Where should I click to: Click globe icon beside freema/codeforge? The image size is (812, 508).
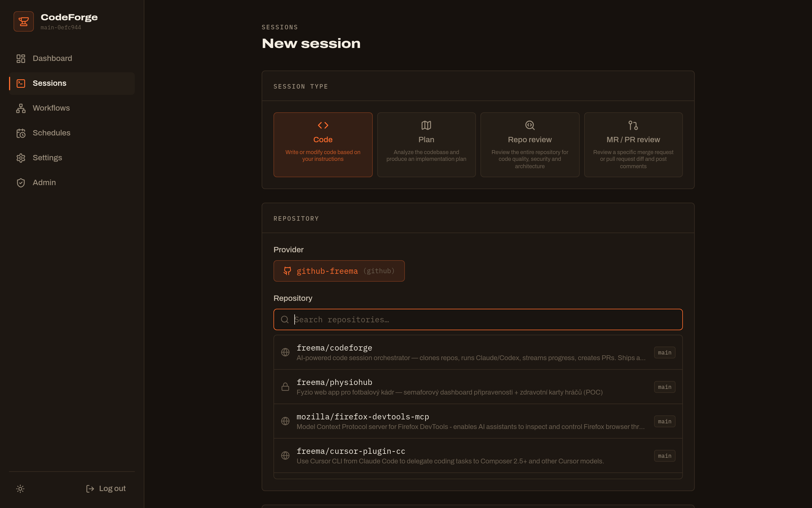pyautogui.click(x=285, y=352)
